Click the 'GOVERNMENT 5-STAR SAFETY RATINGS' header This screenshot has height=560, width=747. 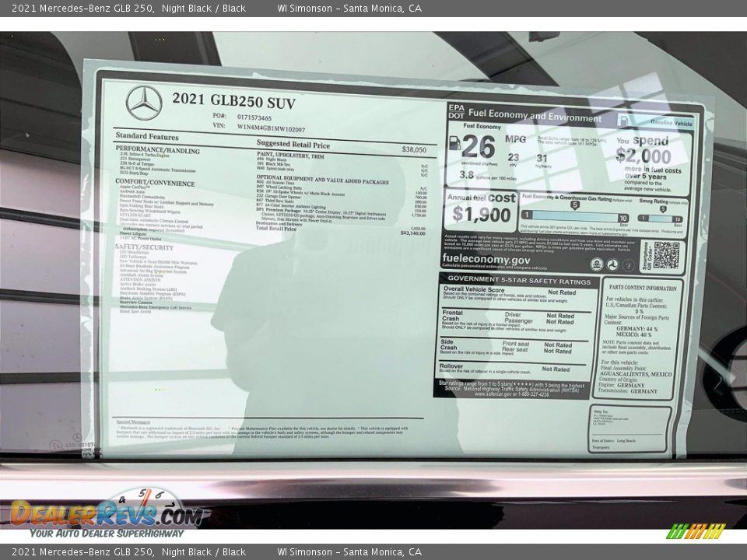point(519,280)
